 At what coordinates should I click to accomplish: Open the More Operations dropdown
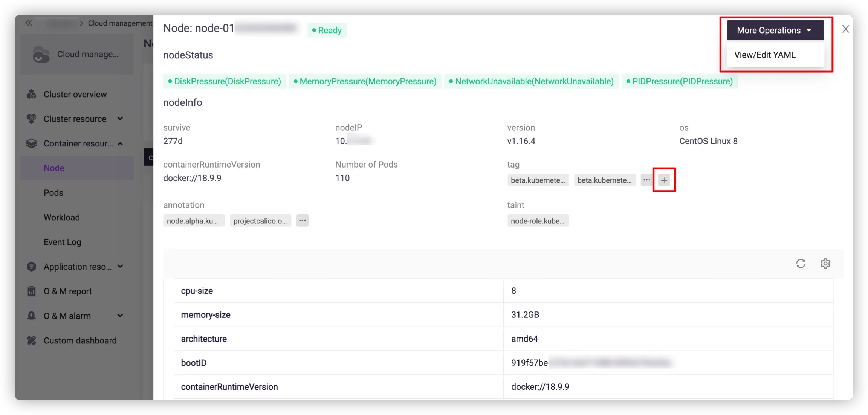coord(775,30)
